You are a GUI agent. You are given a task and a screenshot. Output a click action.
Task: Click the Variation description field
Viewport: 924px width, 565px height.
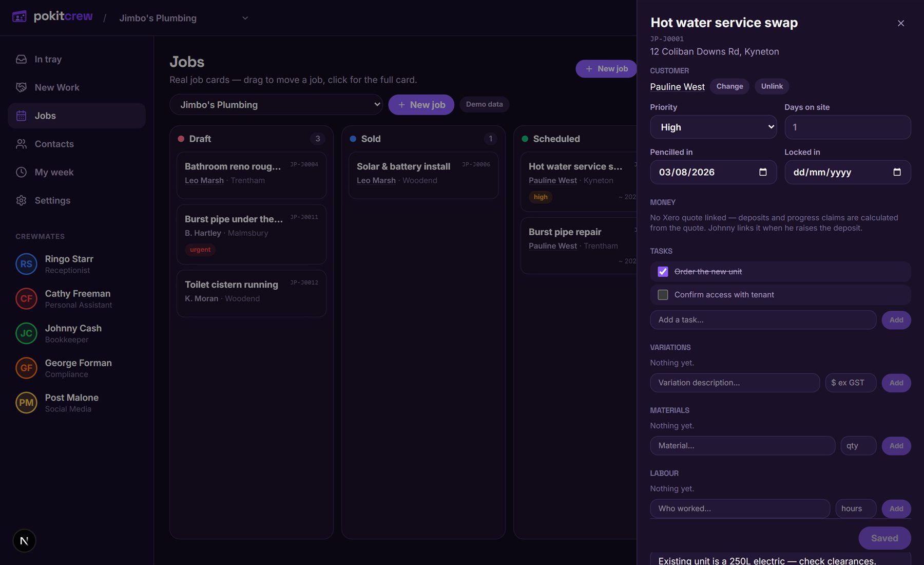(x=735, y=383)
